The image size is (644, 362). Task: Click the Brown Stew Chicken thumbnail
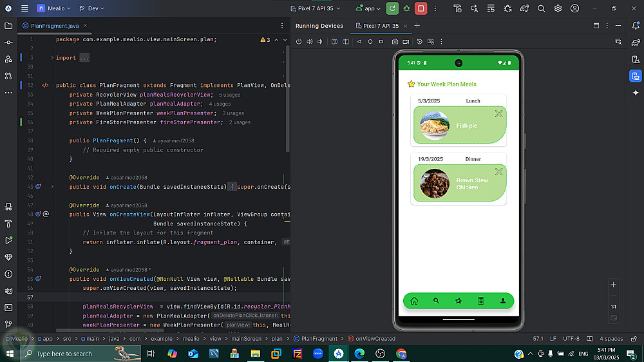coord(435,184)
